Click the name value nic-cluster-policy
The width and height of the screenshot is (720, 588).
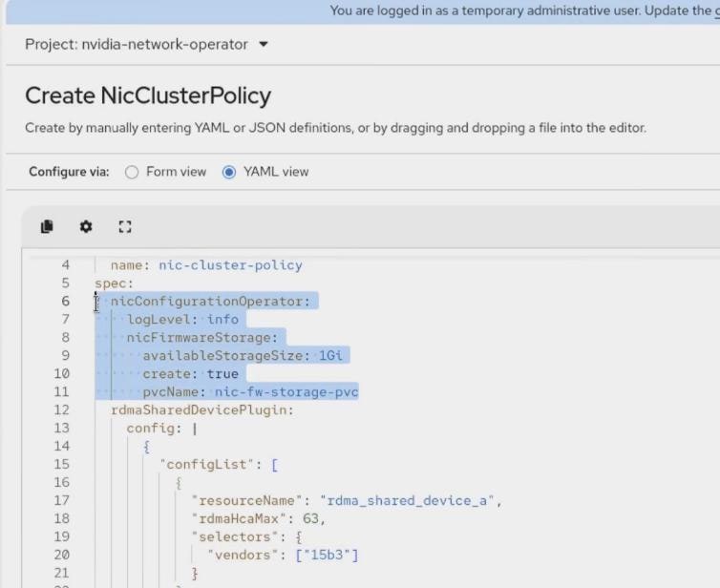click(230, 265)
